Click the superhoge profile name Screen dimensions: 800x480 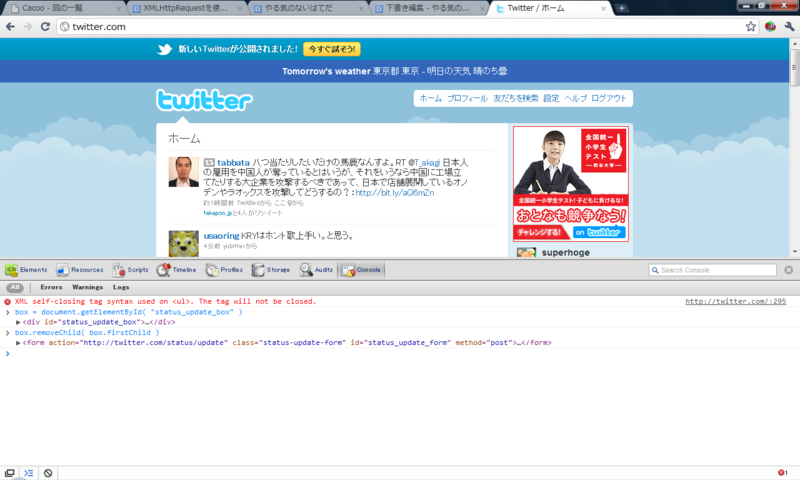[565, 252]
